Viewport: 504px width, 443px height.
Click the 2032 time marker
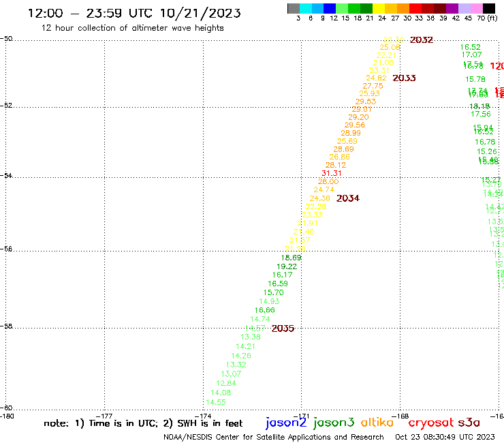tap(422, 40)
